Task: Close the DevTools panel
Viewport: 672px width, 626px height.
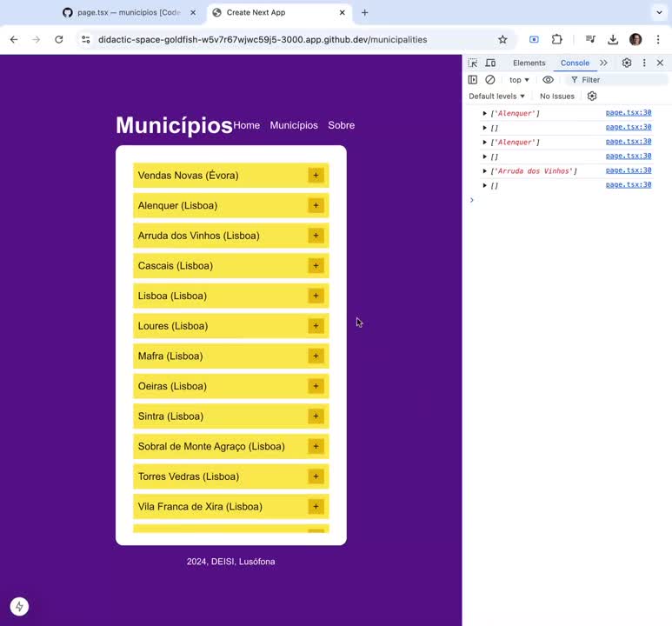Action: tap(660, 63)
